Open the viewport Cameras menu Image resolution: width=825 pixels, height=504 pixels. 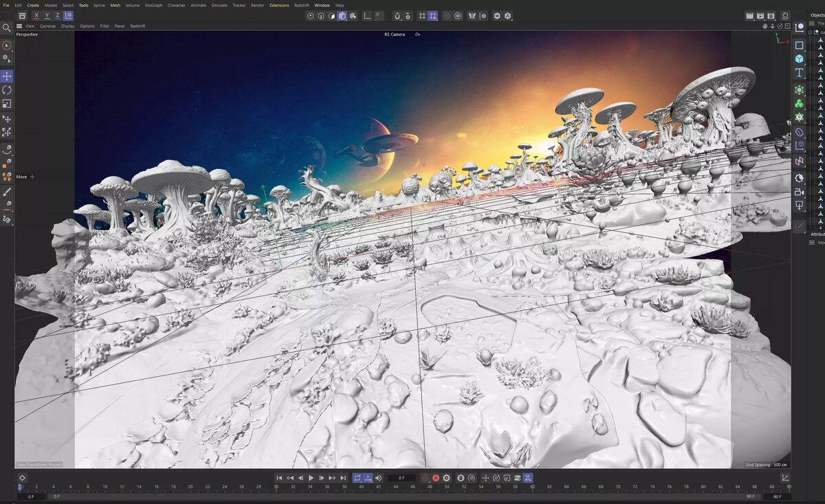(47, 26)
